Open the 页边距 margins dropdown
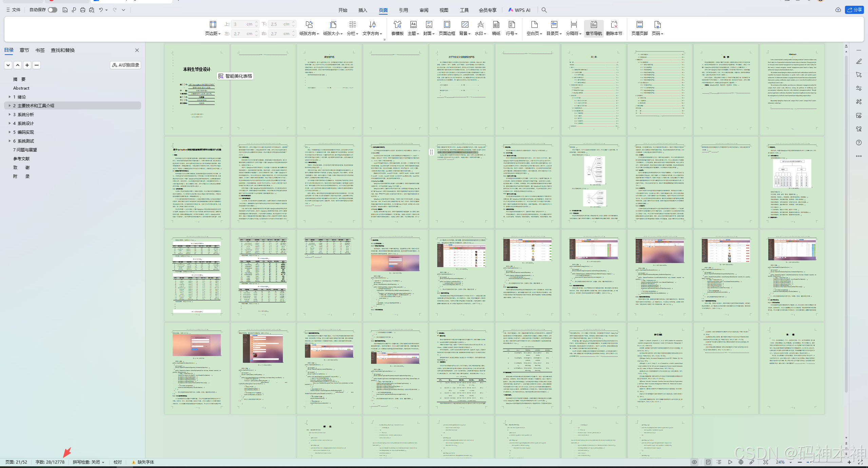 213,28
